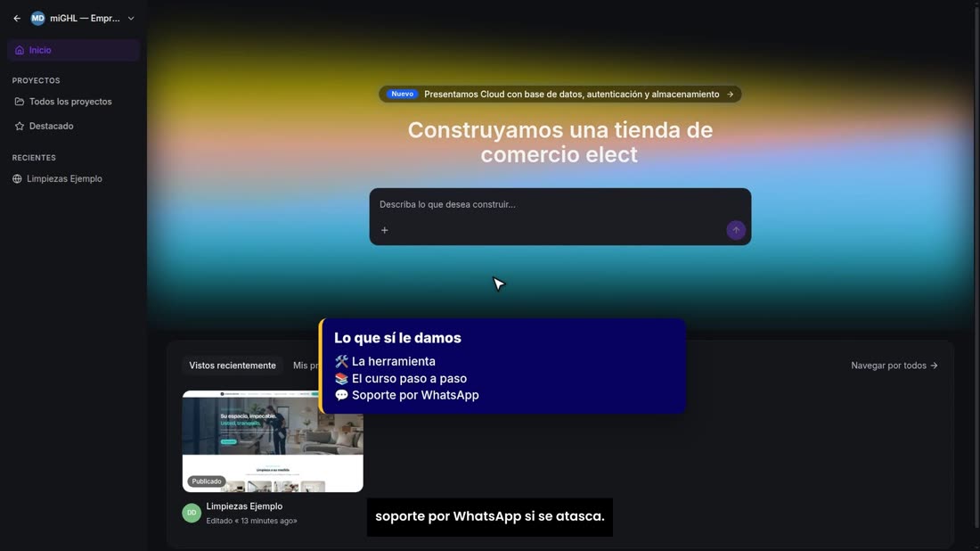The image size is (980, 551).
Task: Click 'Editado « 13 minutes ago»' text
Action: pos(251,521)
